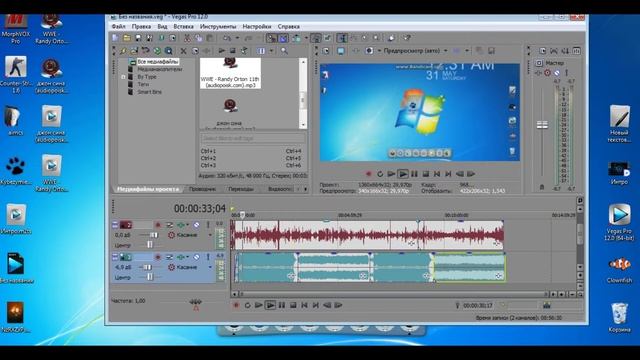Toggle loop playback in timeline transport bar
640x360 pixels.
tap(247, 305)
